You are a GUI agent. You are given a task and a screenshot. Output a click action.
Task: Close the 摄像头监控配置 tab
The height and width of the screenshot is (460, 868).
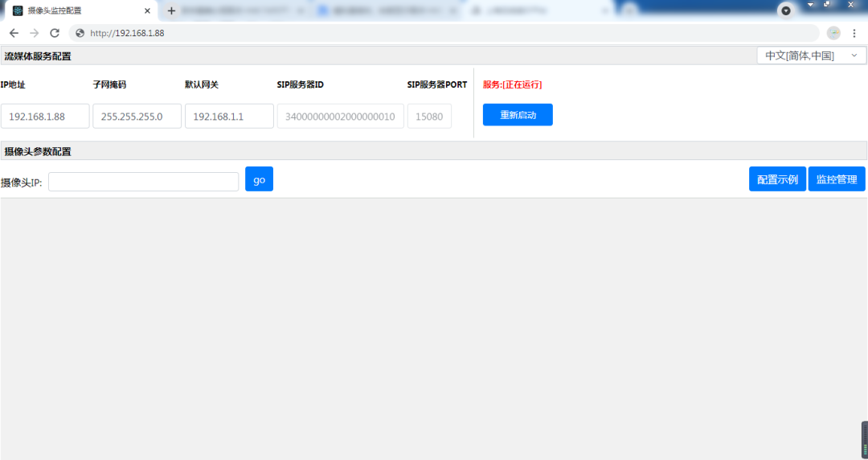(x=147, y=10)
